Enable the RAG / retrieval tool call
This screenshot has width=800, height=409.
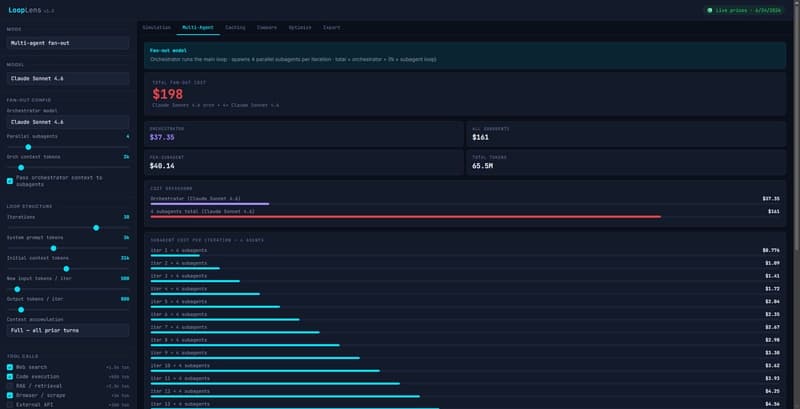click(x=10, y=386)
